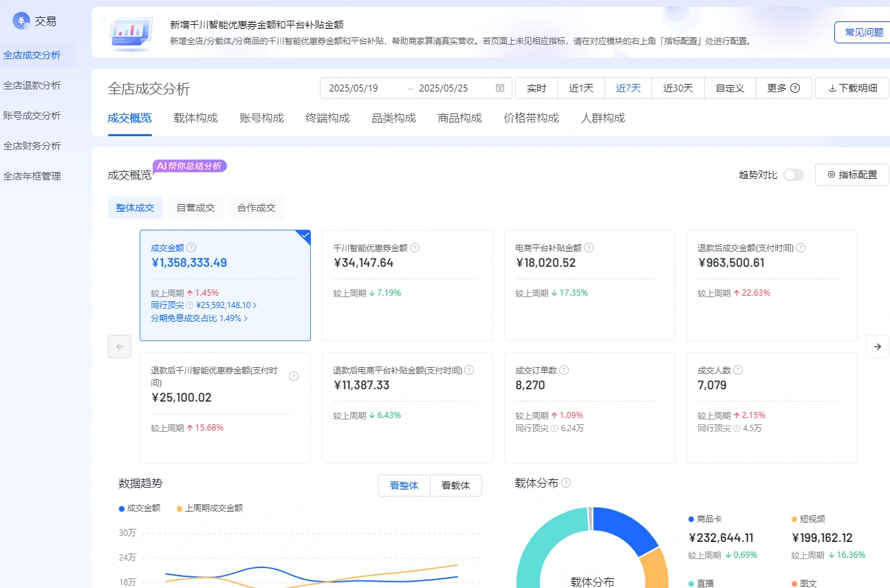
Task: Open the 更多 date options dropdown
Action: (x=783, y=88)
